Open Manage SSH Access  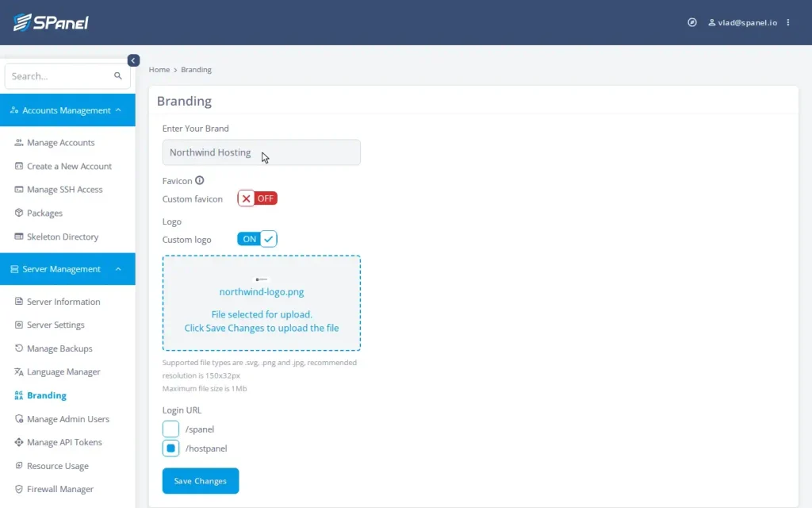pos(65,189)
